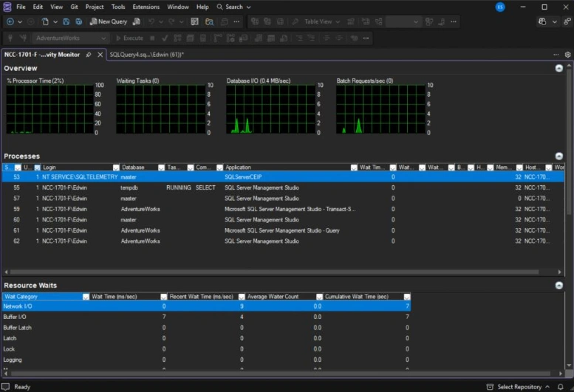Open the ES account avatar
This screenshot has height=392, width=574.
coord(500,7)
